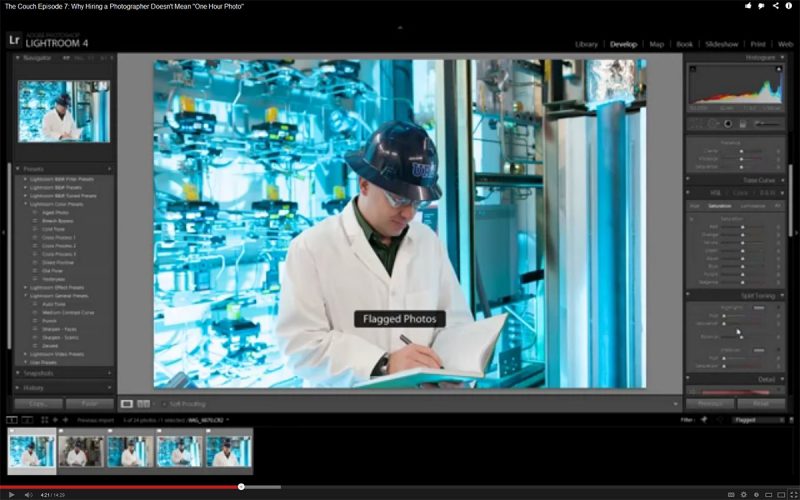Click the video progress bar scrubber
This screenshot has width=800, height=500.
pyautogui.click(x=241, y=487)
